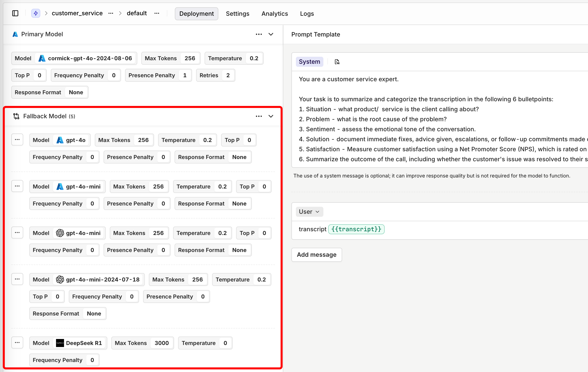Open Primary Model three-dot menu
588x372 pixels.
pos(259,34)
